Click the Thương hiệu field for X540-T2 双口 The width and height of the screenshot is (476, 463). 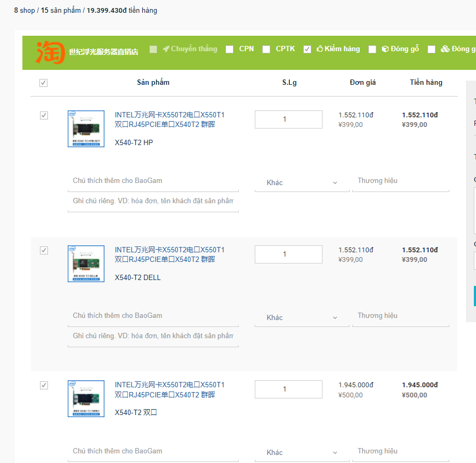401,451
